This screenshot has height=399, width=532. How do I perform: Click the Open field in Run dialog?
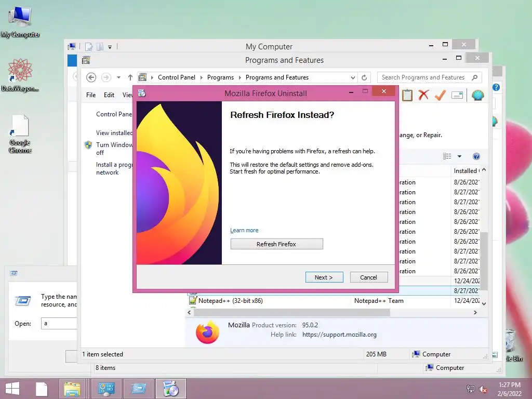click(x=59, y=323)
